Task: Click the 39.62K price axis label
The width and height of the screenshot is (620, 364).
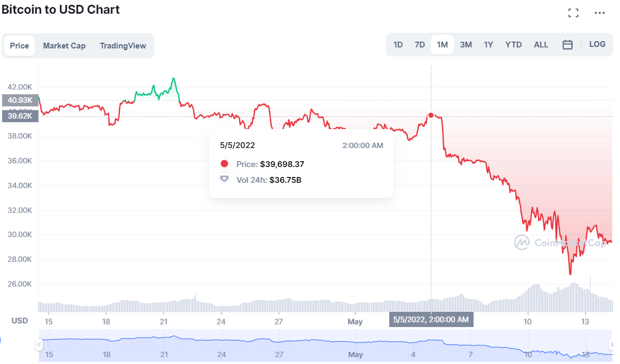Action: [20, 116]
